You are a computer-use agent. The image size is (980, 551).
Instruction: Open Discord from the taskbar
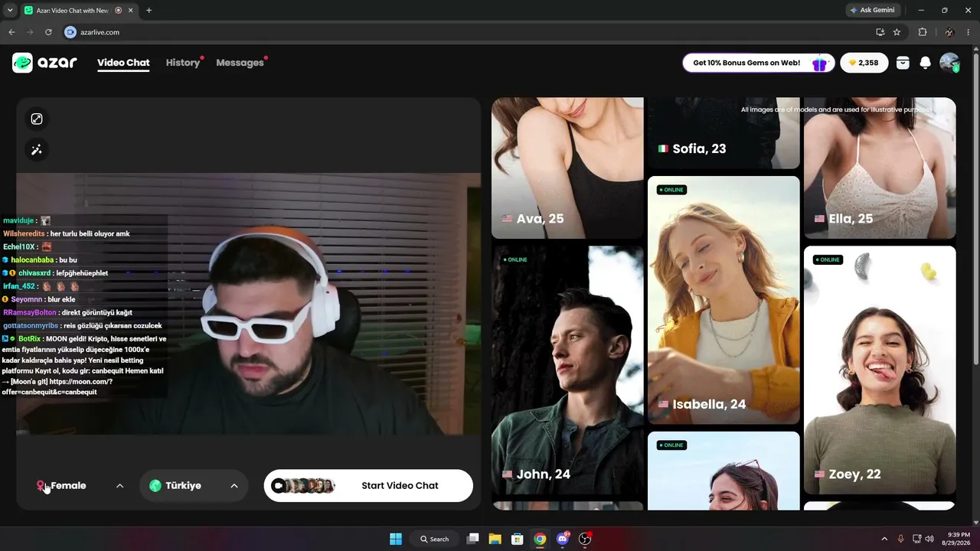coord(563,539)
